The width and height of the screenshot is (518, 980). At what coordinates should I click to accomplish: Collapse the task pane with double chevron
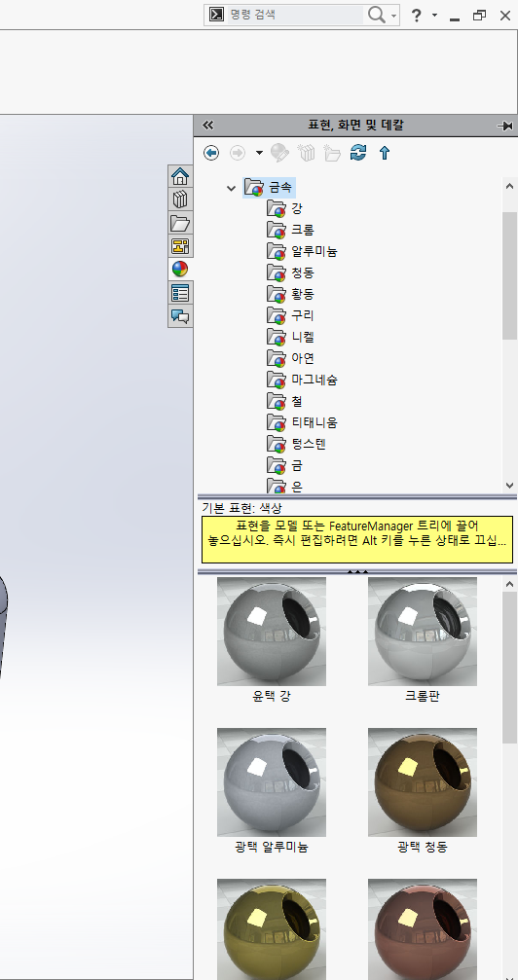click(208, 126)
